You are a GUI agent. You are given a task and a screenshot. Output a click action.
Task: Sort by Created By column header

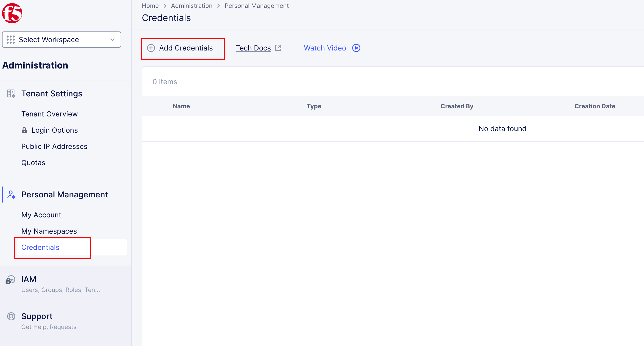pyautogui.click(x=457, y=106)
